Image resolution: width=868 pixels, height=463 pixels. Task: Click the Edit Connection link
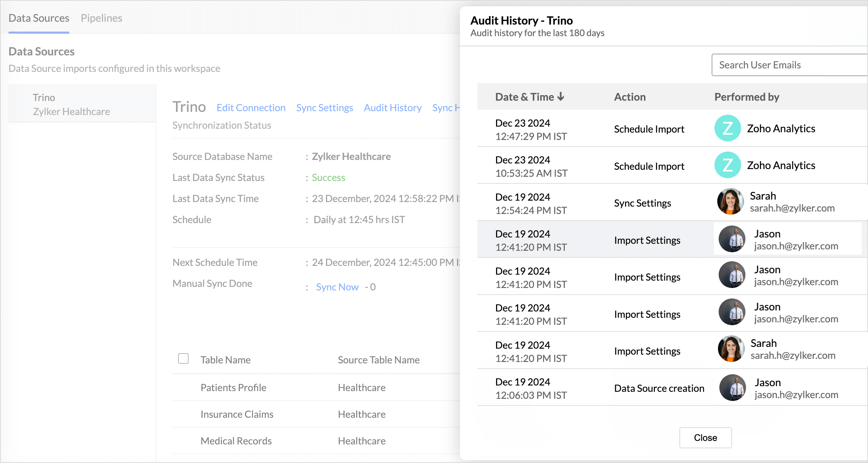point(251,108)
